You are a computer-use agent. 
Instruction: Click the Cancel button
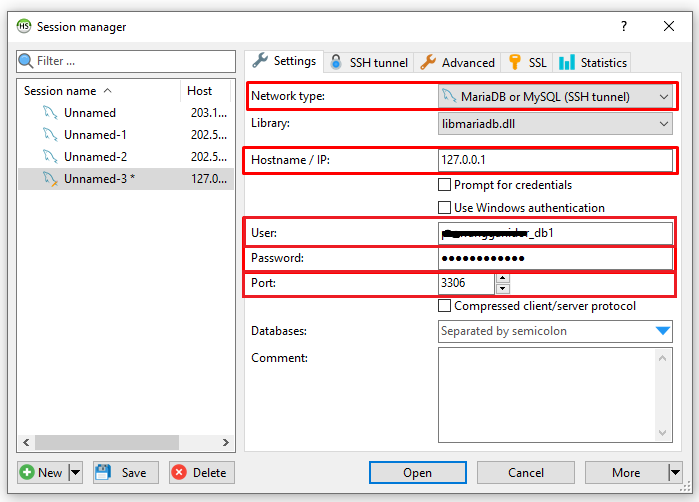[526, 473]
